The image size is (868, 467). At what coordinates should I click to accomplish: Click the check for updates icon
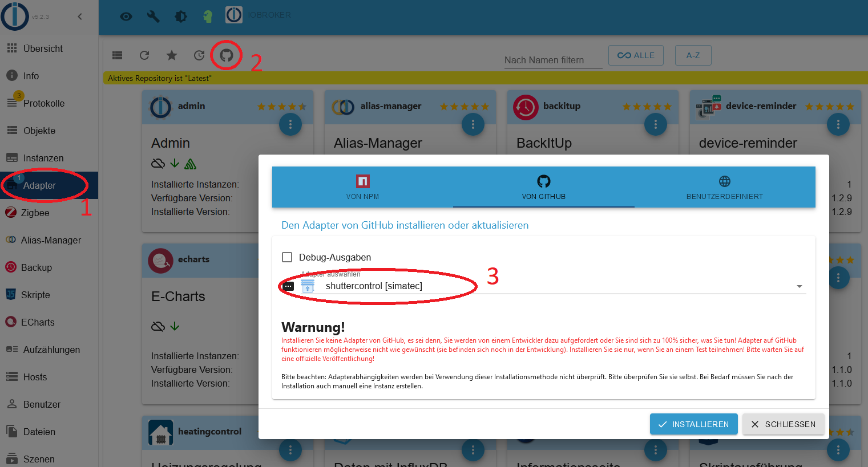pyautogui.click(x=199, y=55)
